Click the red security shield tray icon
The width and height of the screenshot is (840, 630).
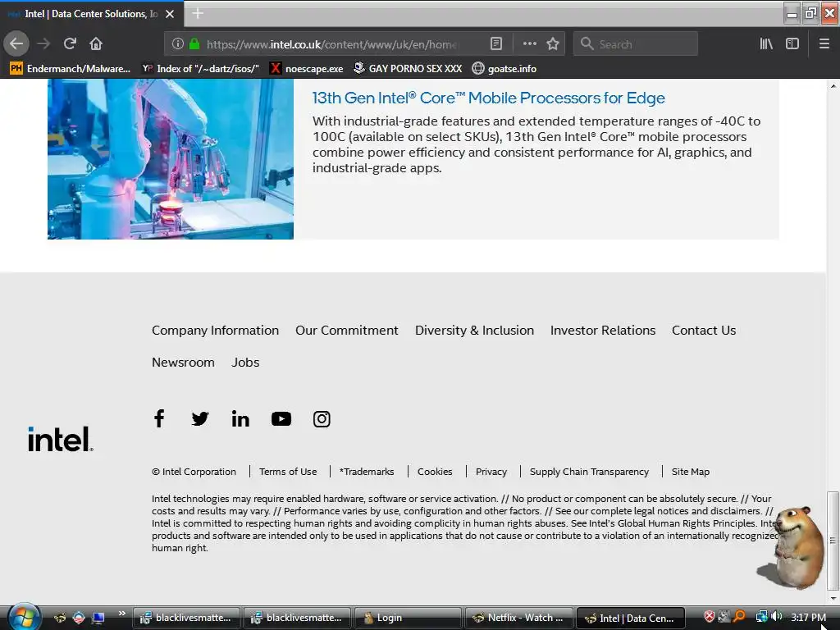pyautogui.click(x=709, y=617)
